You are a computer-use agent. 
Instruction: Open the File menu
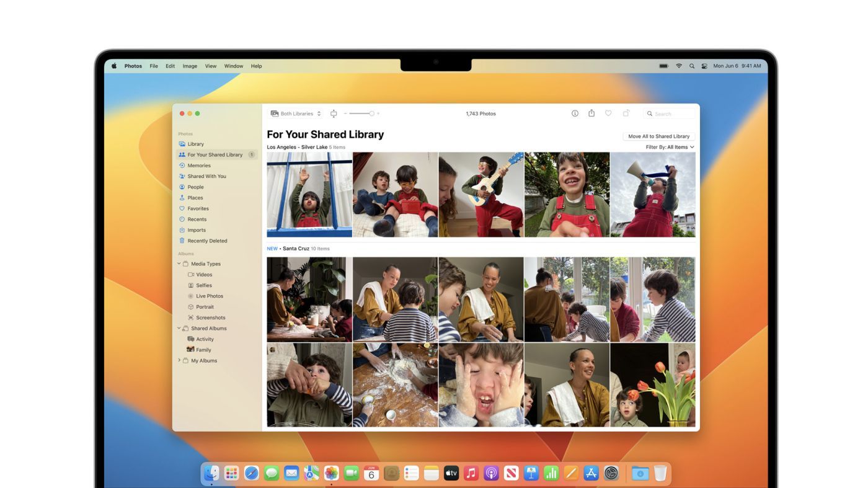pos(154,66)
